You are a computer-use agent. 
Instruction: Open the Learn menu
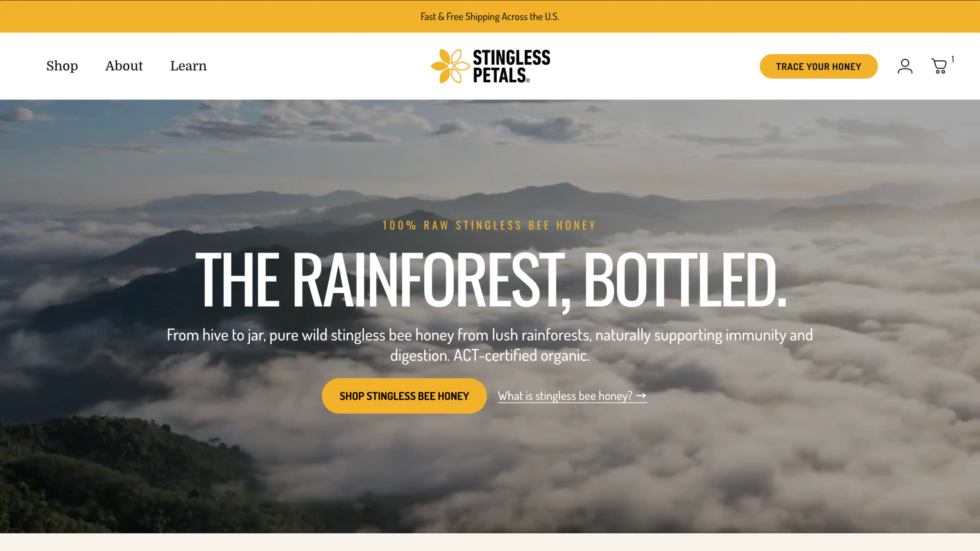[188, 66]
